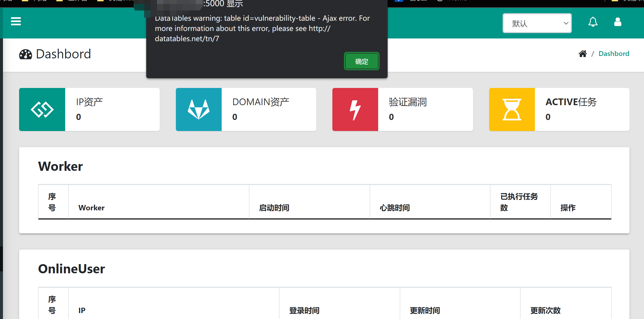Open the sidebar via the hamburger menu icon
The image size is (644, 319).
pyautogui.click(x=16, y=21)
